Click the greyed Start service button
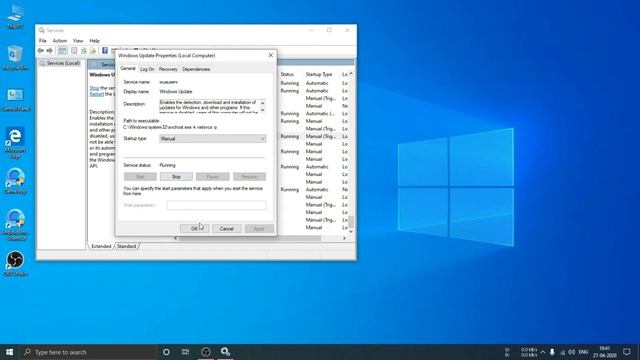Image resolution: width=640 pixels, height=360 pixels. coord(140,177)
